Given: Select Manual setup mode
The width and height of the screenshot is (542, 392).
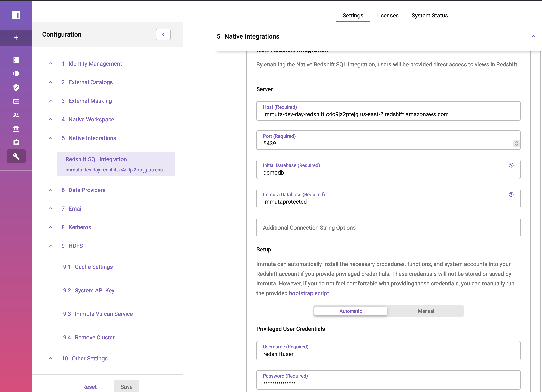Looking at the screenshot, I should coord(426,311).
